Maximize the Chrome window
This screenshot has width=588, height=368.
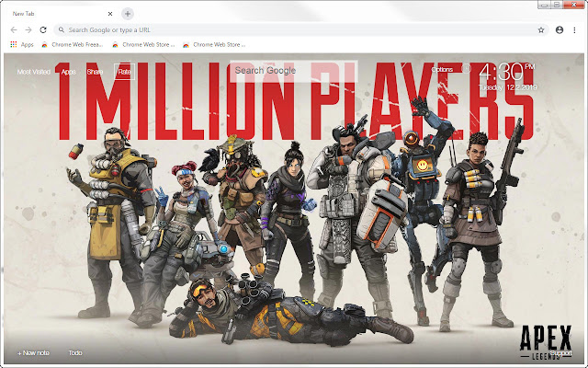pos(557,5)
